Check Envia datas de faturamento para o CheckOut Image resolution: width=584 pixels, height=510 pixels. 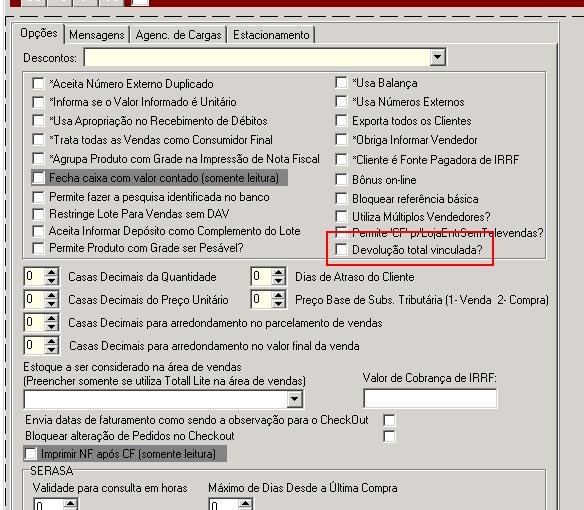click(x=389, y=420)
